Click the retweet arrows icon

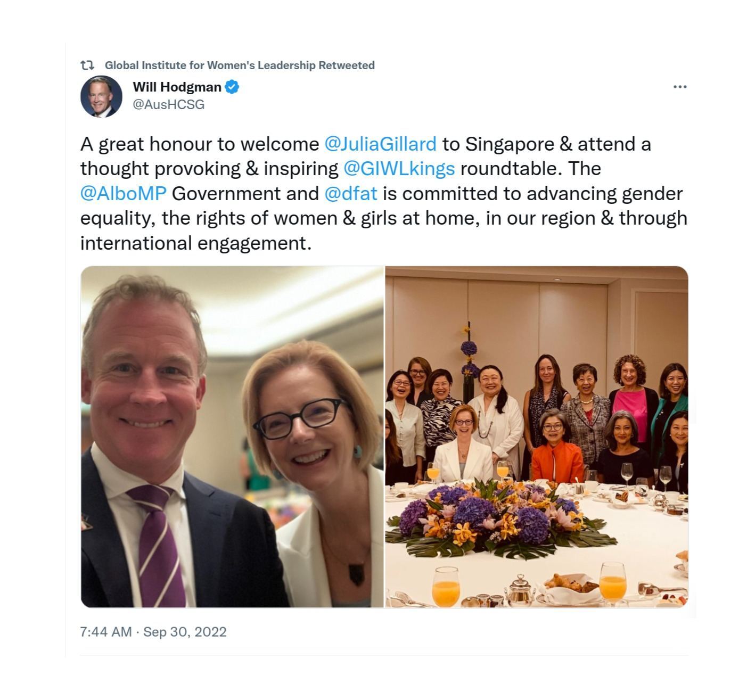(87, 65)
